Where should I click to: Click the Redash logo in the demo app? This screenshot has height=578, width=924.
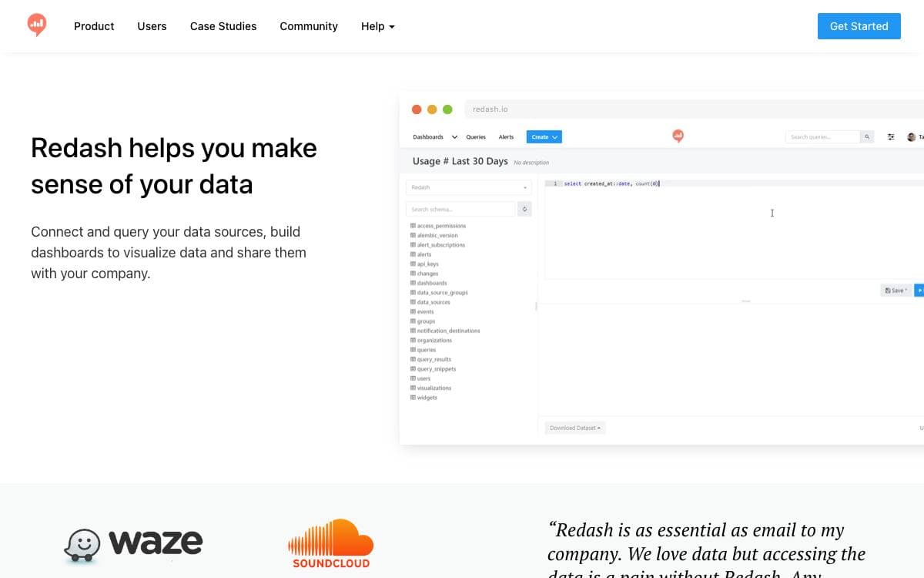click(678, 136)
